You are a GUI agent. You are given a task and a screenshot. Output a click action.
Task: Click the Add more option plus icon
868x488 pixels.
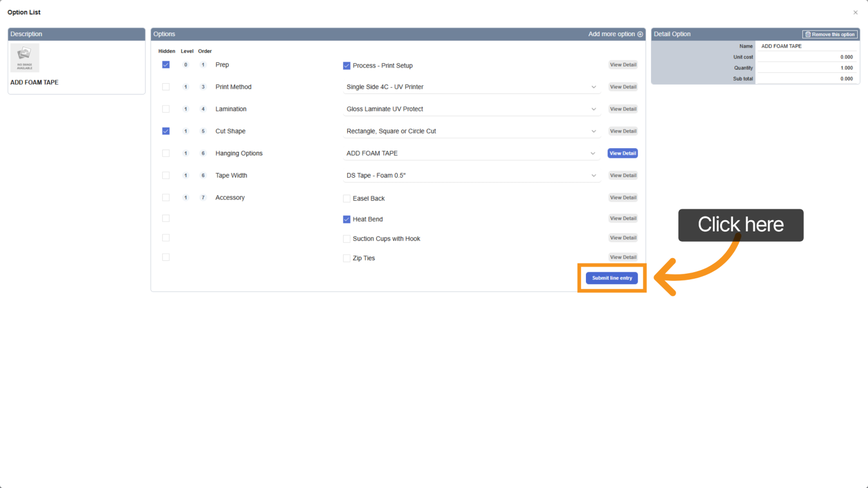point(640,34)
